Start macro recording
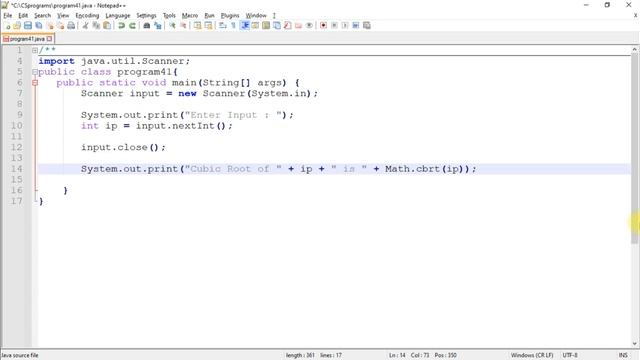The image size is (640, 360). point(323,26)
